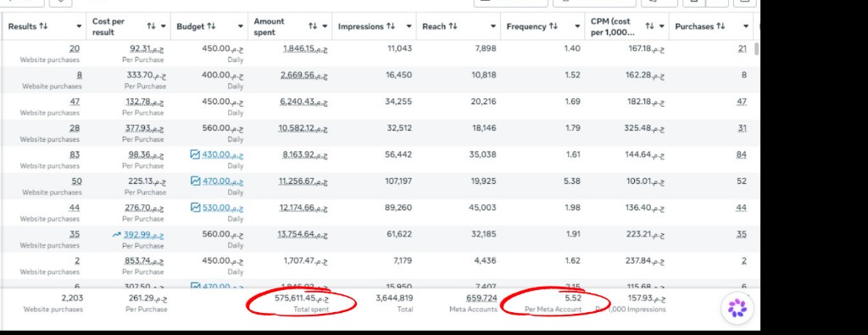
Task: Open the Purchases column dropdown arrow
Action: (746, 26)
